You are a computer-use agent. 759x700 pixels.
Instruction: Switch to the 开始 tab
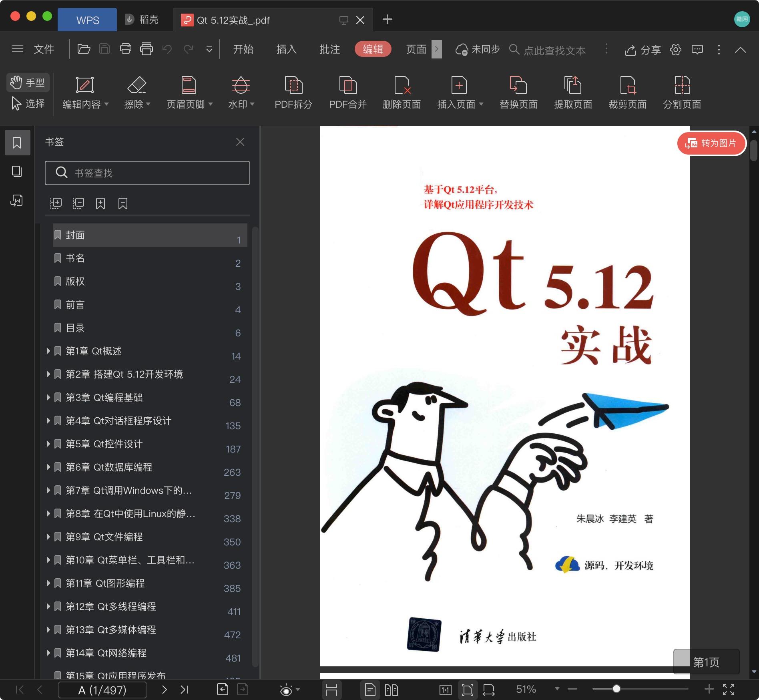pos(243,49)
